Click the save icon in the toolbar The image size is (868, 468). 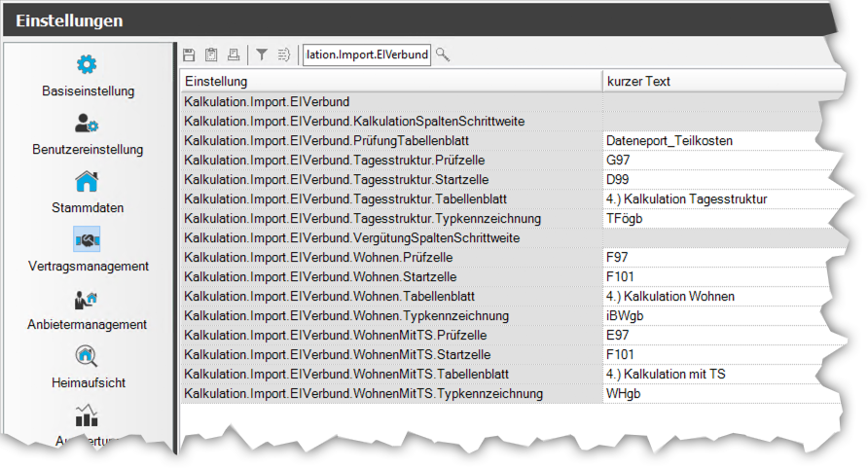pos(189,54)
